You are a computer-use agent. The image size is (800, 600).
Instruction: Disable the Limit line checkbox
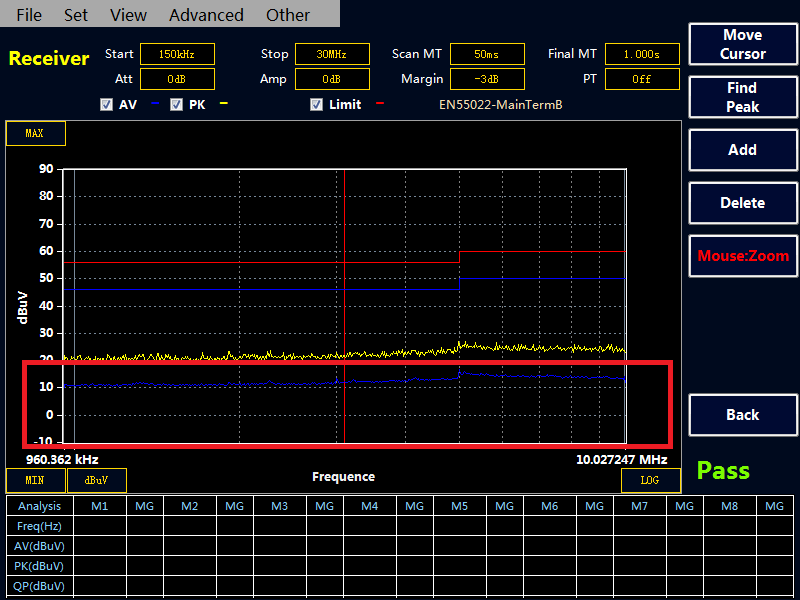(316, 104)
